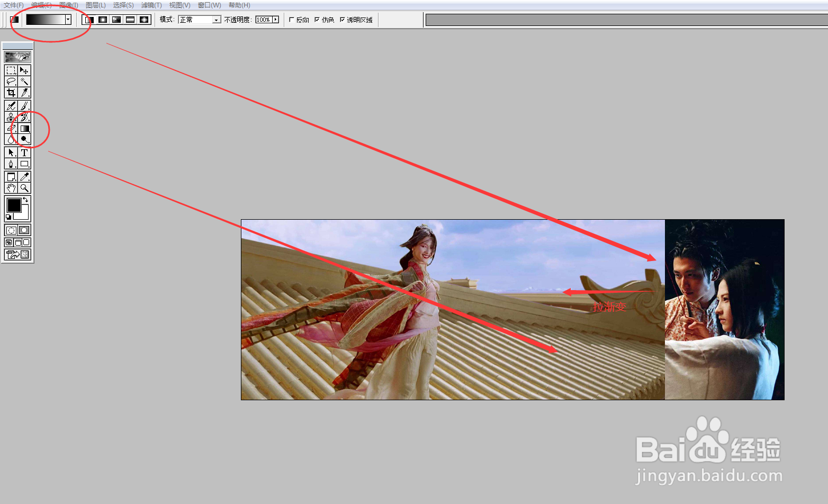Select the Eyedropper tool
This screenshot has width=828, height=504.
24,177
